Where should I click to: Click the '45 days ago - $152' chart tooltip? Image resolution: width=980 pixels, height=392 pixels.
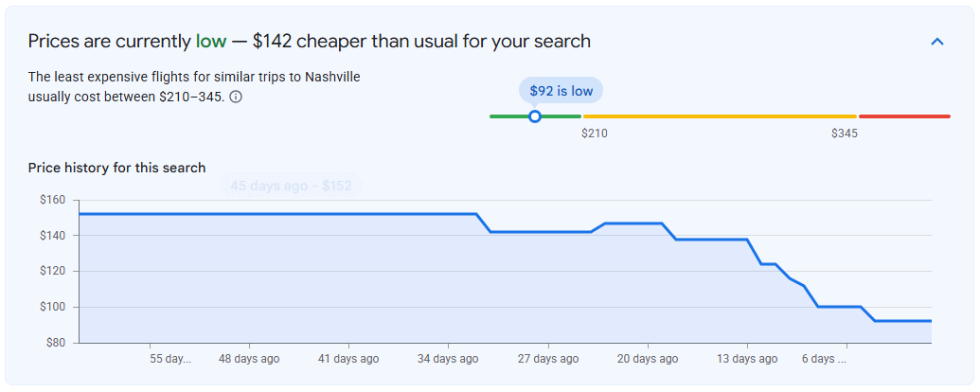(x=291, y=186)
